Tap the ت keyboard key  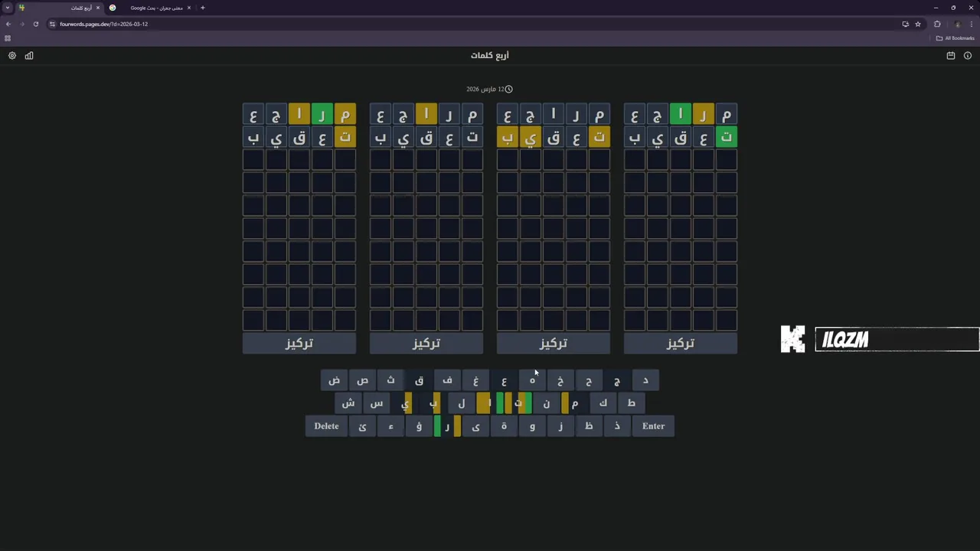[x=518, y=403]
